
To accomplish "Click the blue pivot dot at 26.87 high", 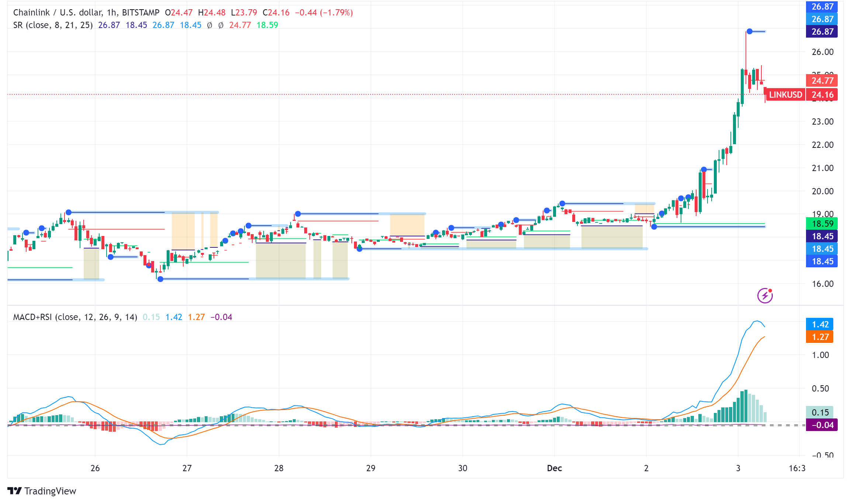I will (x=750, y=31).
